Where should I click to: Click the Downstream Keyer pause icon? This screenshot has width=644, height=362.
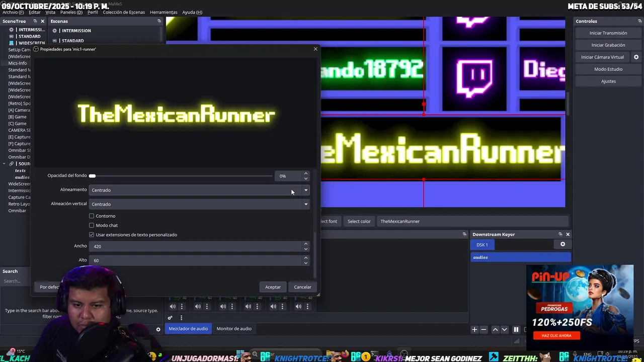pyautogui.click(x=516, y=329)
